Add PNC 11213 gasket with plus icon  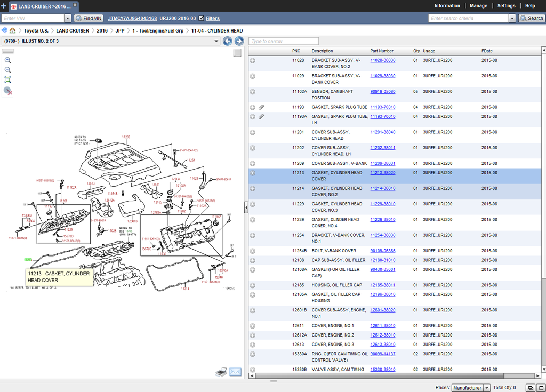(x=253, y=173)
